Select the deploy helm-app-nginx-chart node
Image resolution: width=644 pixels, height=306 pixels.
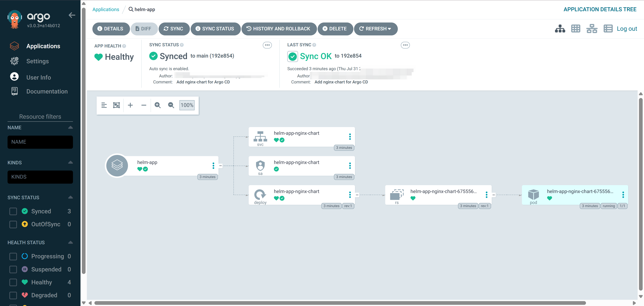[302, 195]
